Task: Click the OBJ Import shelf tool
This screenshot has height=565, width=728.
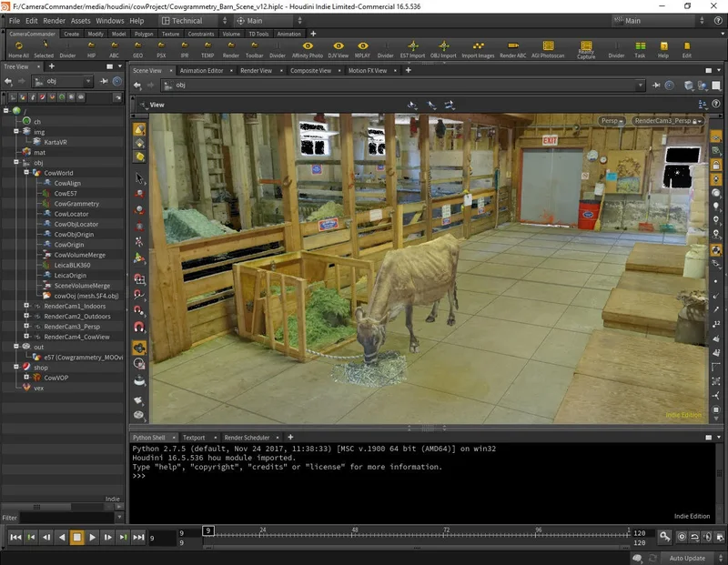Action: tap(443, 49)
